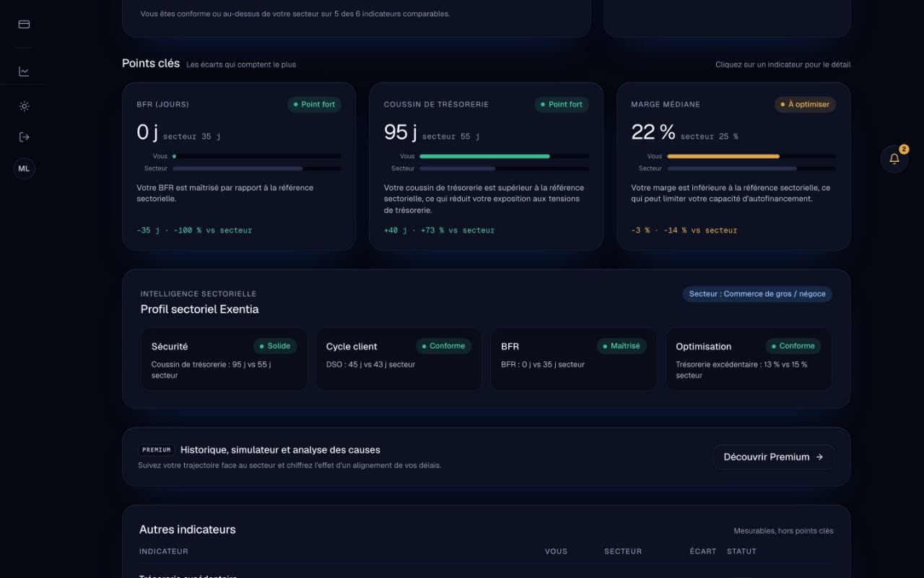Click the Autres indicateurs heading
The width and height of the screenshot is (924, 578).
coord(188,530)
